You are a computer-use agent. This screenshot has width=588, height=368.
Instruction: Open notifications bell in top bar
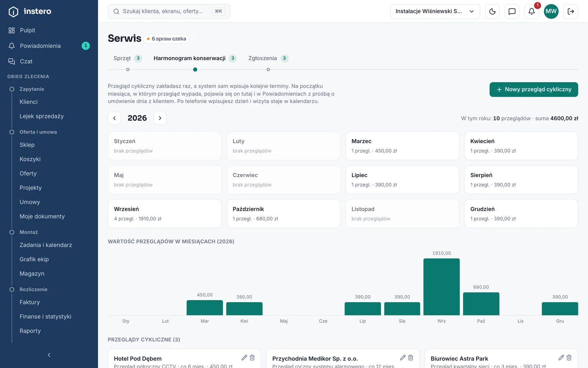tap(531, 11)
